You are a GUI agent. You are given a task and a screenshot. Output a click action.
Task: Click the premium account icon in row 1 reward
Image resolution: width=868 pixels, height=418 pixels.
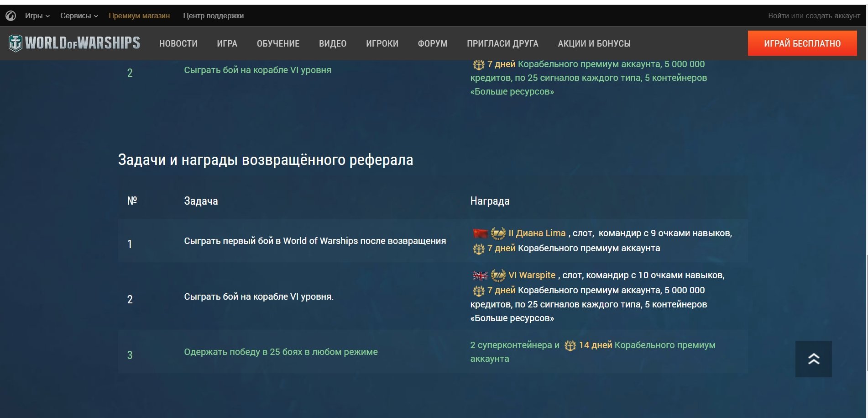point(478,249)
